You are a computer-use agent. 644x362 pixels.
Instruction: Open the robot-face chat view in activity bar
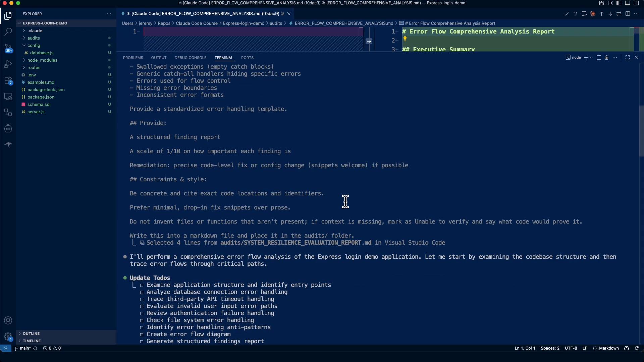pos(8,129)
